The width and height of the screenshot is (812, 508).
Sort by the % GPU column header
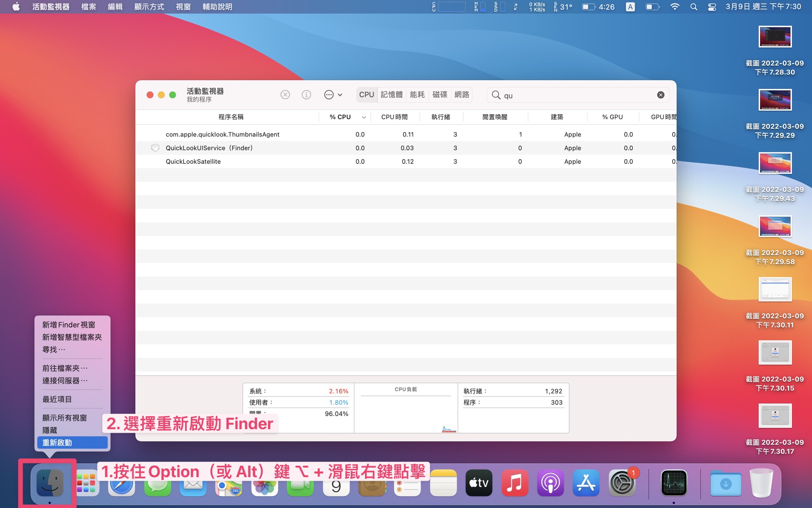click(612, 117)
